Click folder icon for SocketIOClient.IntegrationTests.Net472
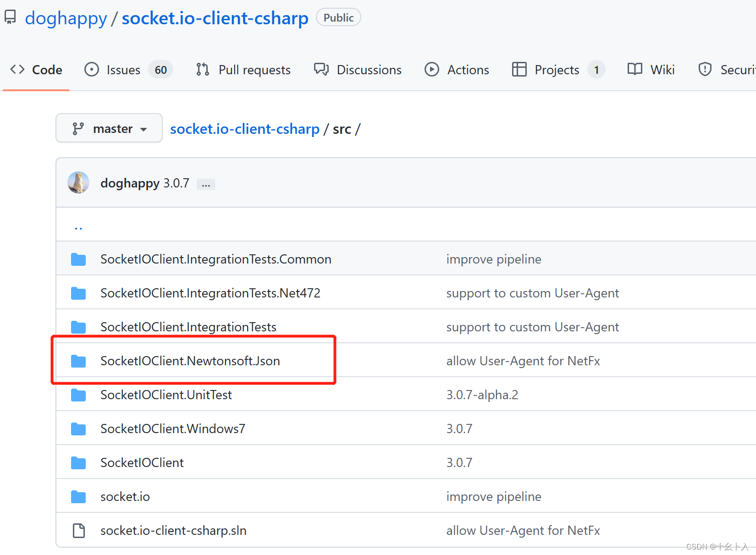 (x=78, y=293)
